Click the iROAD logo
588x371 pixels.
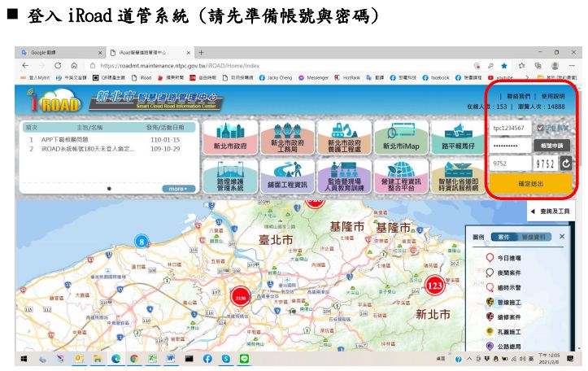(x=54, y=100)
